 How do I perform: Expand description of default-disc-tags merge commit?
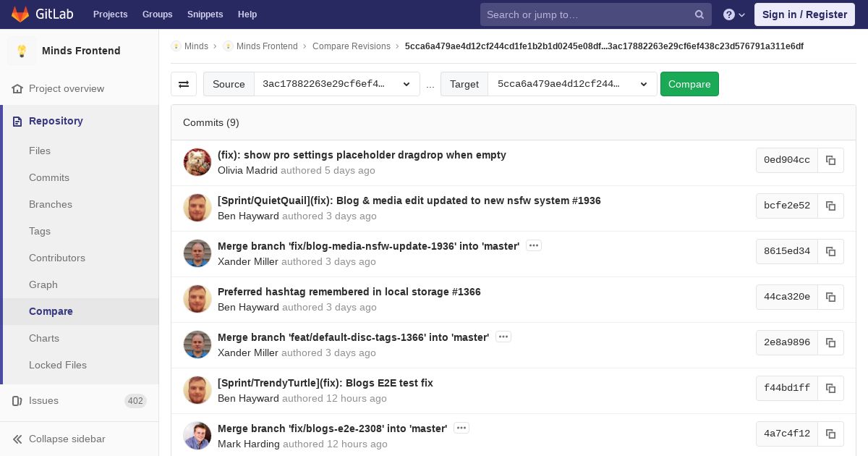503,337
